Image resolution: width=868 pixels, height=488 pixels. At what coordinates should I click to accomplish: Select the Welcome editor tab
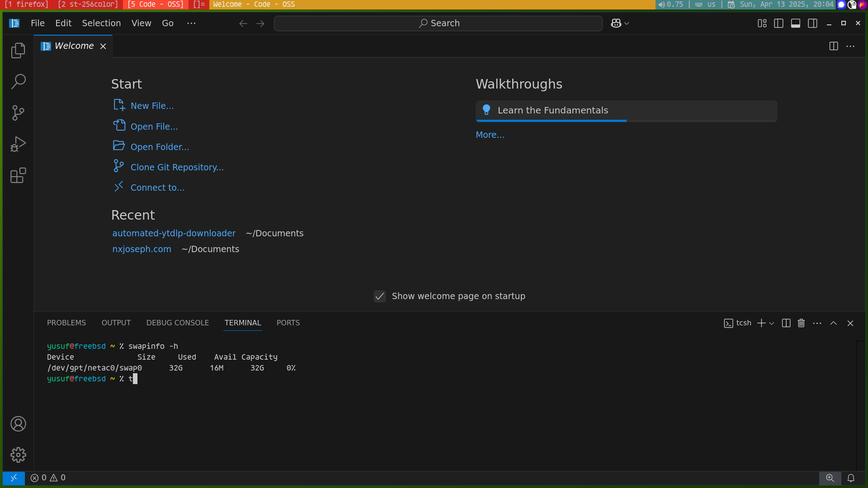coord(74,46)
